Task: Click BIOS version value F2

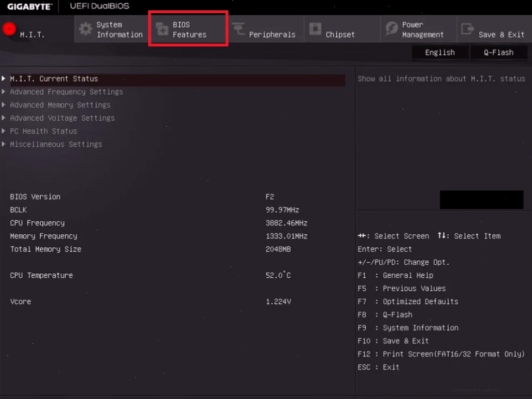Action: point(270,197)
